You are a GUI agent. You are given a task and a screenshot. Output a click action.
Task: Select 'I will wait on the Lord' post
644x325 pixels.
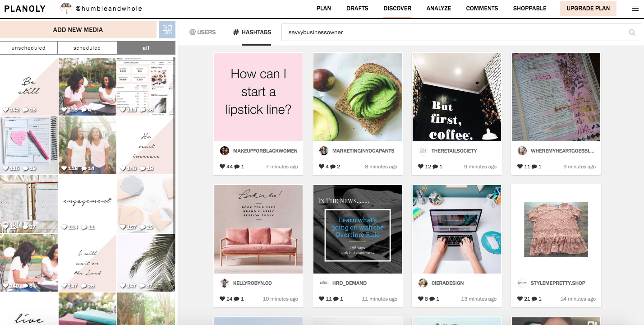(87, 262)
